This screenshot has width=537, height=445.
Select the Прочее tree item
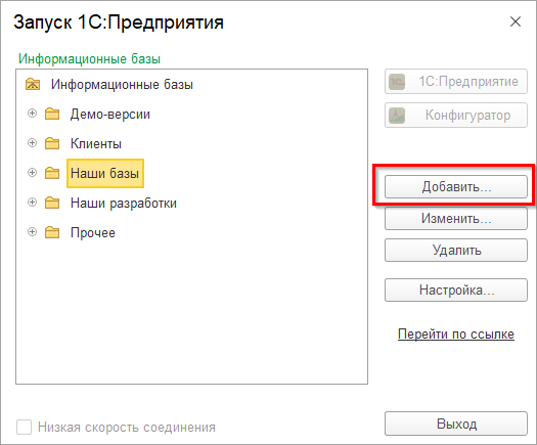(93, 233)
